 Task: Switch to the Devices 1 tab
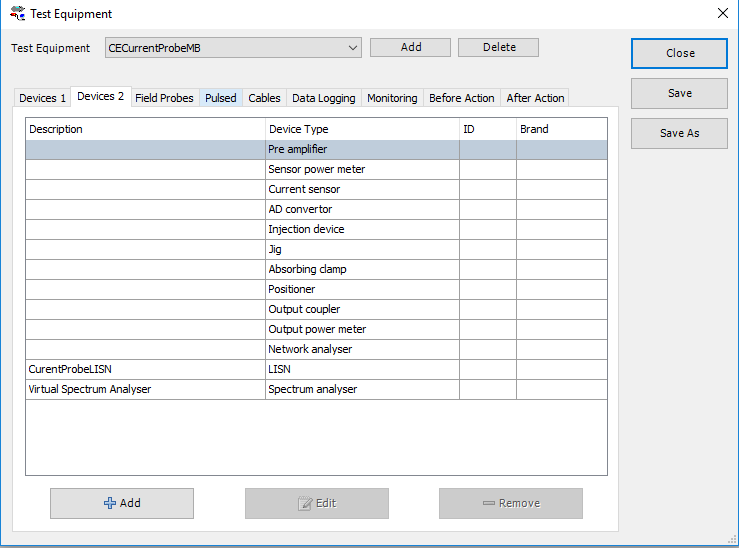[43, 98]
